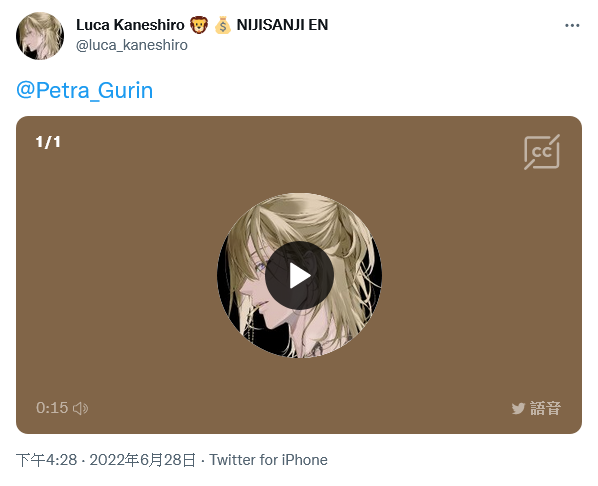
Task: Play the voice tweet audio
Action: tap(299, 275)
